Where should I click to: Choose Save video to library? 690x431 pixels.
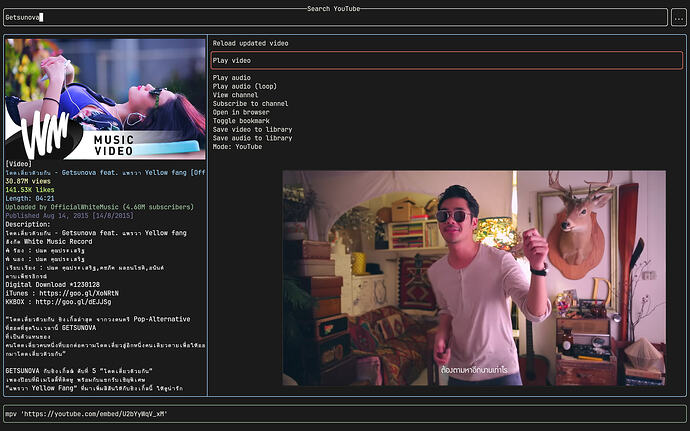(252, 129)
